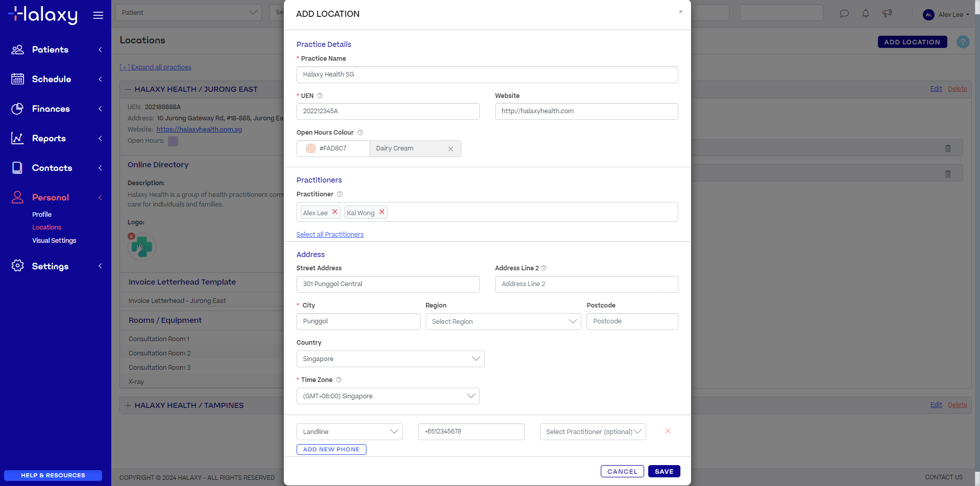Remove Kai Wong practitioner tag
Screen dimensions: 980x486
click(x=382, y=212)
